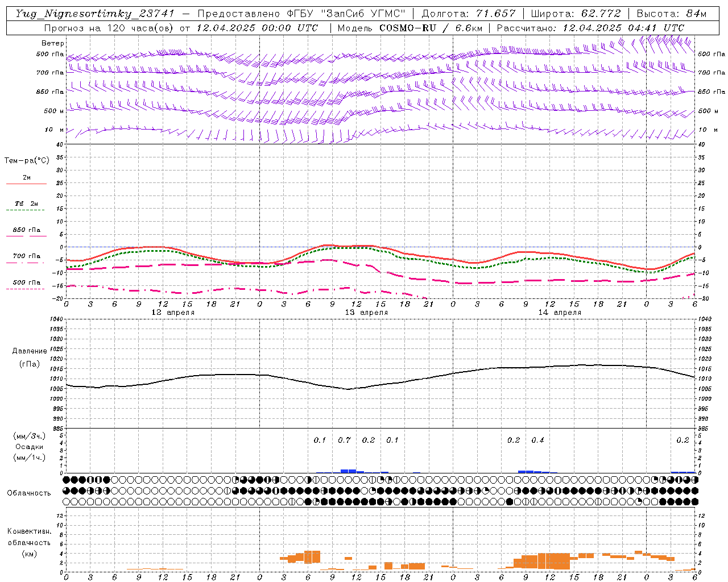Click the Рассчитано: 12.04.2025 04:41 UTC text
The width and height of the screenshot is (728, 582).
click(590, 28)
